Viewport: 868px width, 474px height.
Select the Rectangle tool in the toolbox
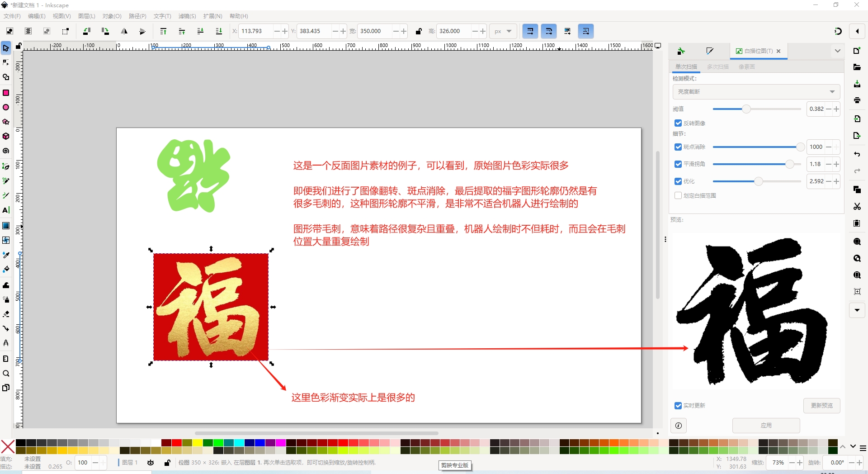point(6,93)
